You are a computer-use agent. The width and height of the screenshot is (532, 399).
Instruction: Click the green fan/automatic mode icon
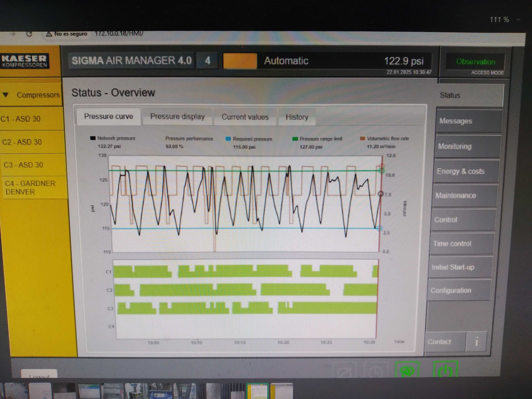tap(407, 370)
